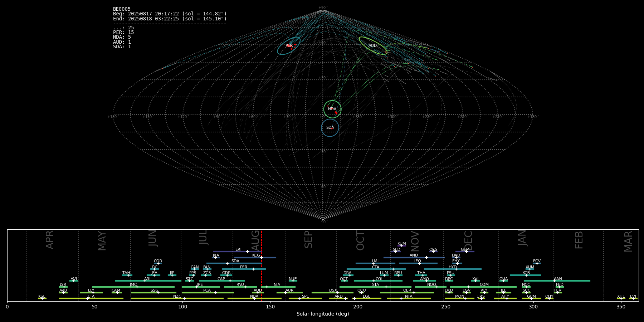
Task: Click the ECV shower label
Action: click(537, 261)
